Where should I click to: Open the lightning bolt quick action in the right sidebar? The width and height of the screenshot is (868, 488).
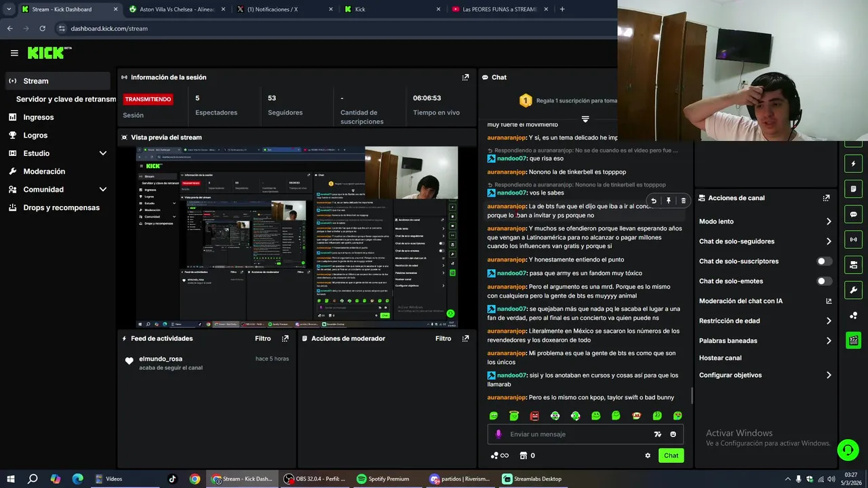click(853, 163)
